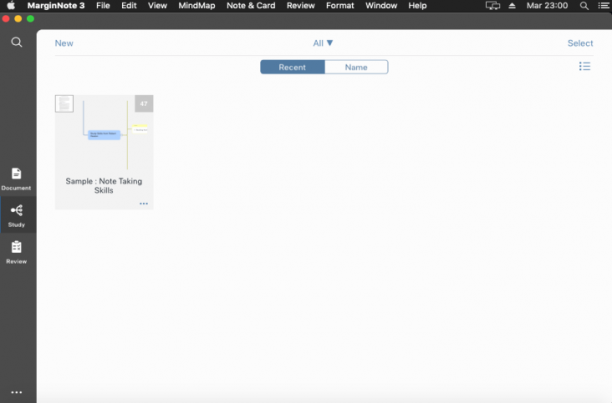Create a New study notebook

(64, 43)
